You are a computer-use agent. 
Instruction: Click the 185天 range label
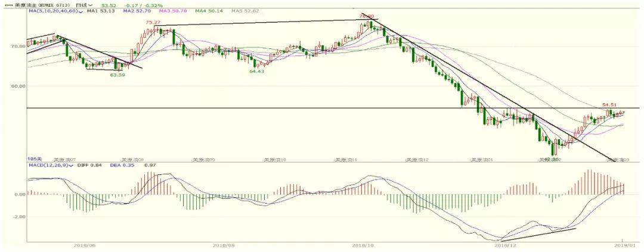pos(33,159)
